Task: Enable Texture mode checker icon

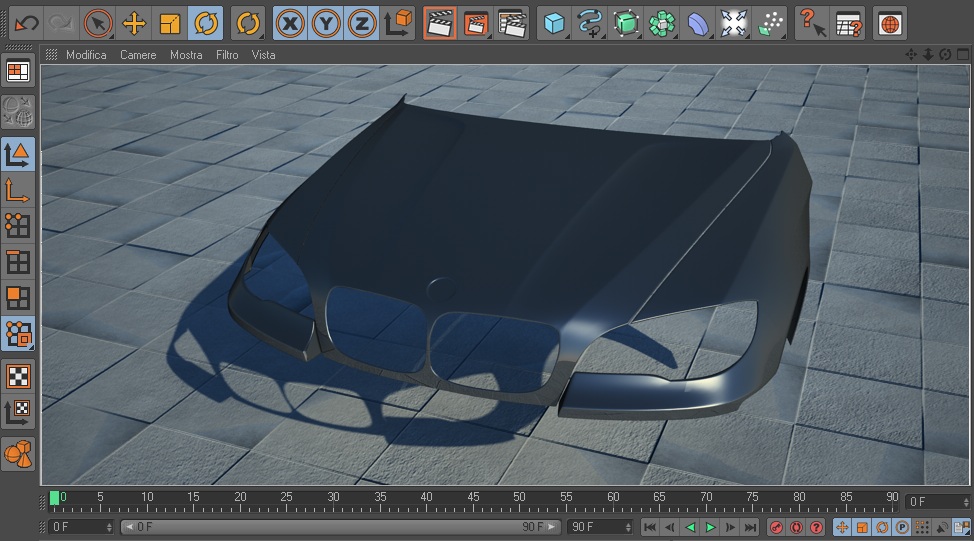Action: pyautogui.click(x=18, y=376)
